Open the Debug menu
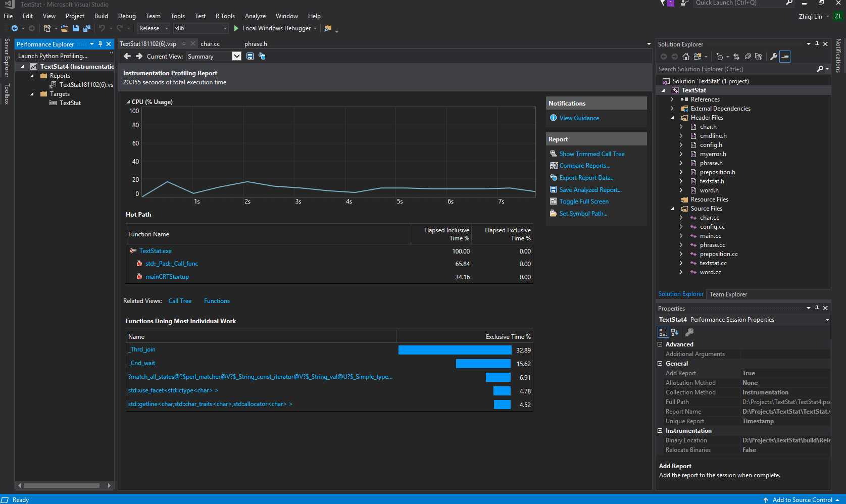This screenshot has height=504, width=846. point(127,16)
